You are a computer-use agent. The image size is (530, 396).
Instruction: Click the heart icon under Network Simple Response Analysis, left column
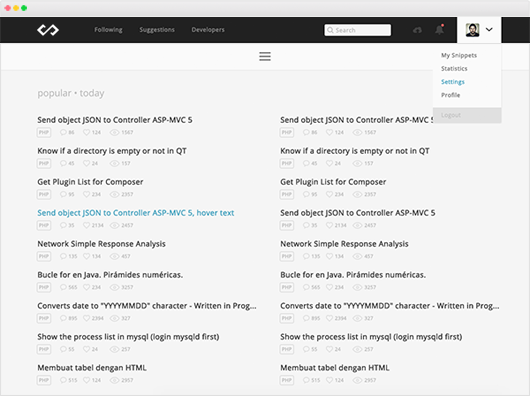[87, 256]
